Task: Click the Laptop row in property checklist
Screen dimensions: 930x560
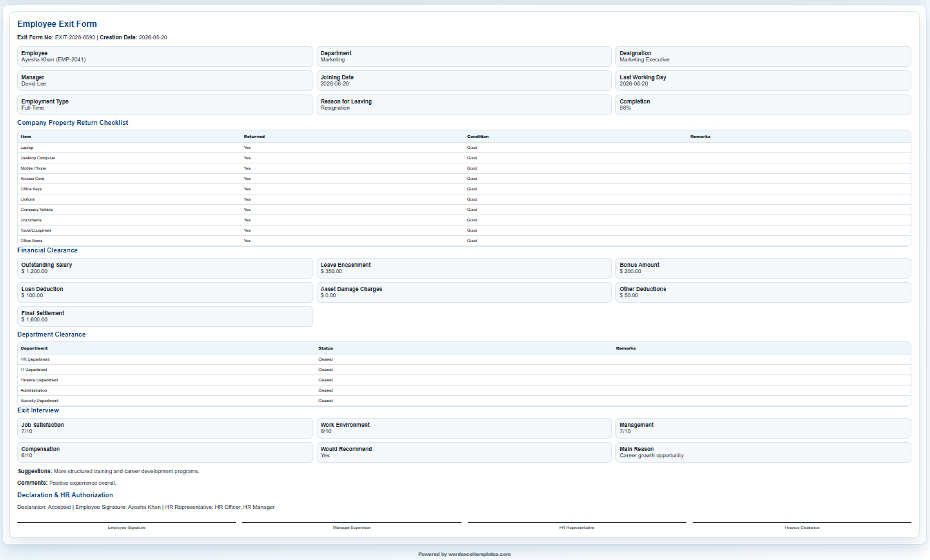Action: tap(464, 148)
